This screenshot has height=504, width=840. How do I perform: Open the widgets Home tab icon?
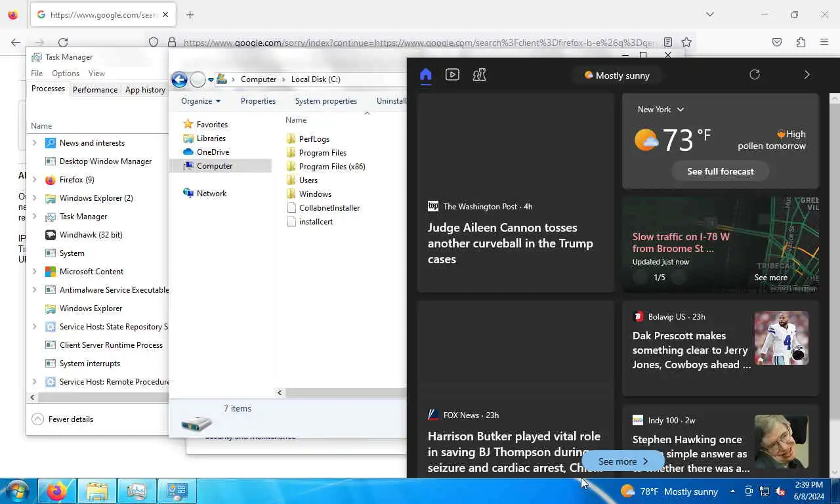[x=425, y=75]
